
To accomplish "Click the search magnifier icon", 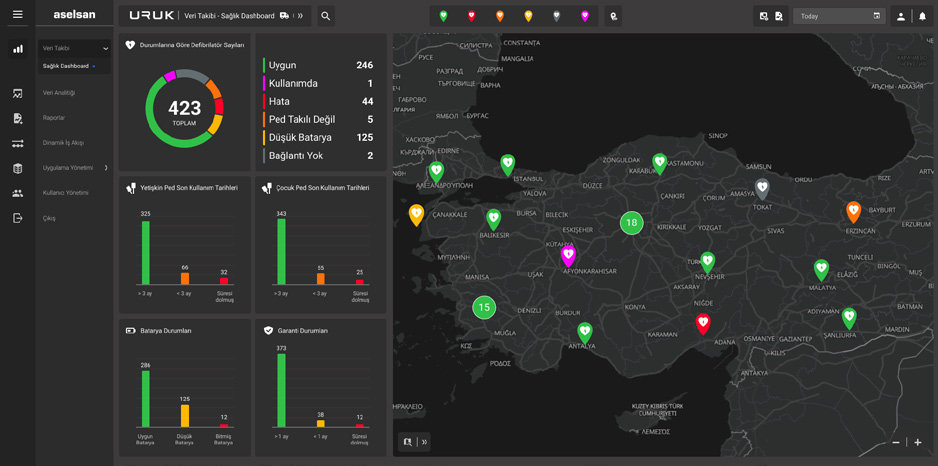I will coord(325,16).
